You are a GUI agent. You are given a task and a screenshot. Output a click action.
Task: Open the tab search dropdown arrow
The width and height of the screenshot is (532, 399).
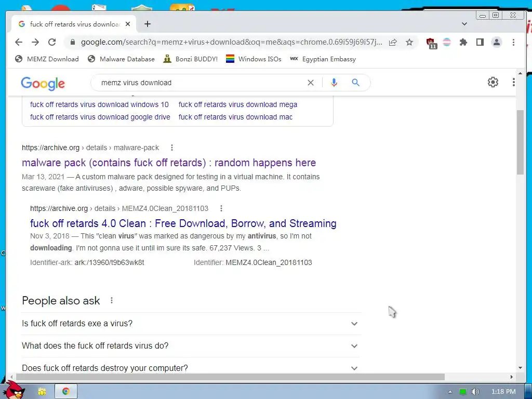[464, 24]
